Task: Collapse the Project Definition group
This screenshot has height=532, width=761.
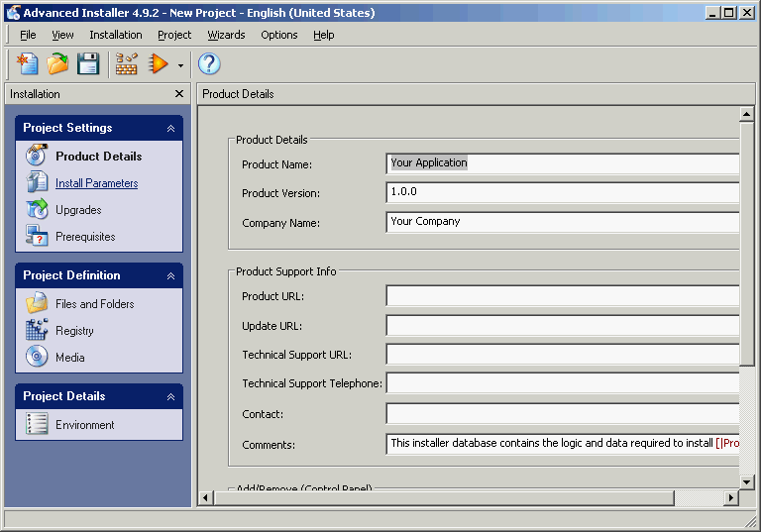Action: pyautogui.click(x=170, y=275)
